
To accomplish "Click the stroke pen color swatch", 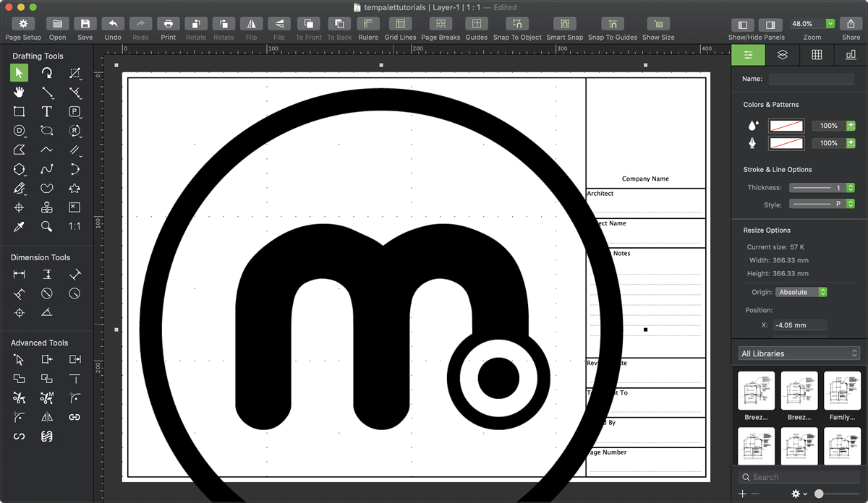I will pos(786,143).
